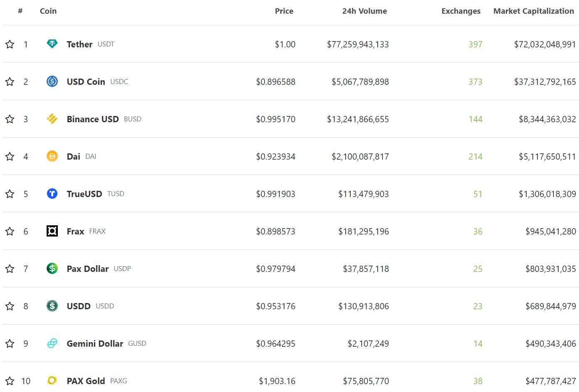Viewport: 579px width, 392px height.
Task: Click the Exchanges column header
Action: coord(461,11)
